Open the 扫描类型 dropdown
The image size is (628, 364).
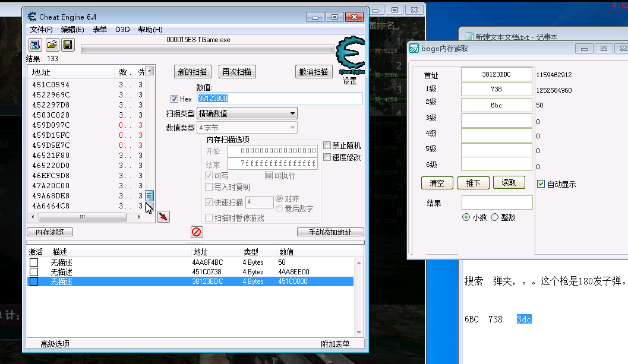click(x=247, y=113)
